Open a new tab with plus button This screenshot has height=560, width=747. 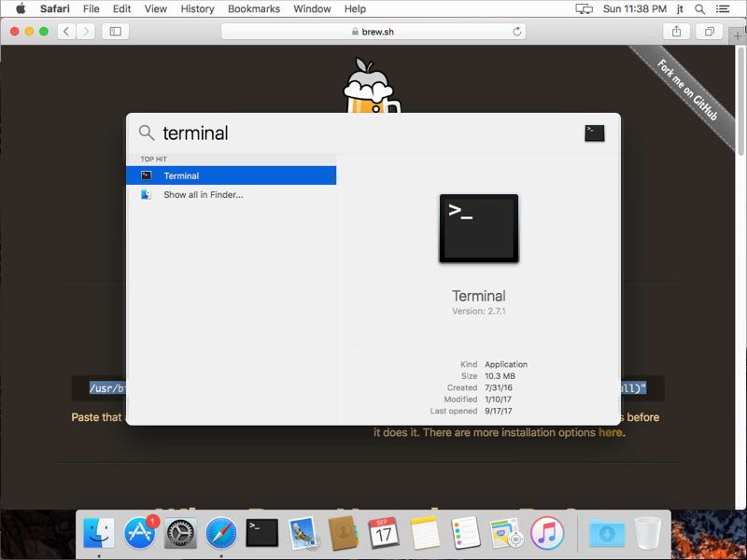click(738, 35)
